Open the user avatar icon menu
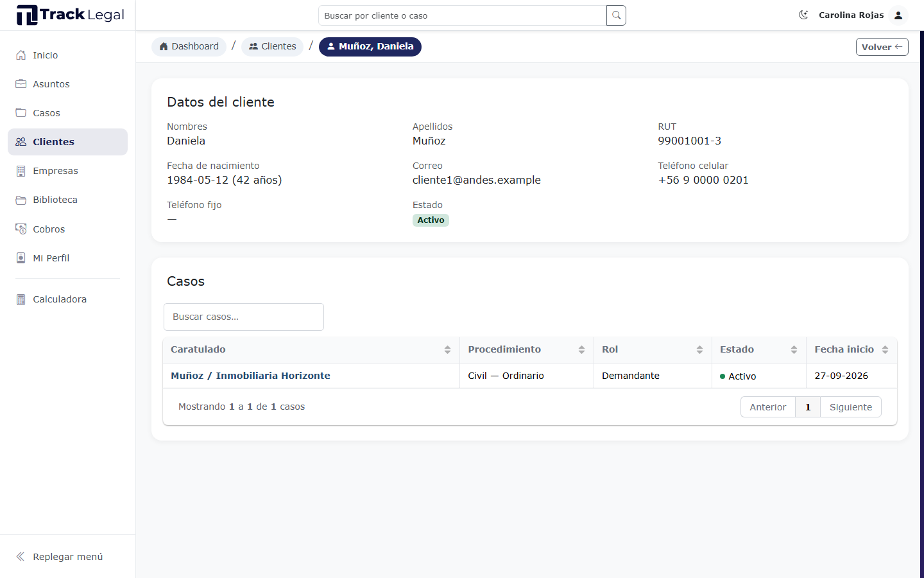Image resolution: width=924 pixels, height=578 pixels. tap(898, 15)
